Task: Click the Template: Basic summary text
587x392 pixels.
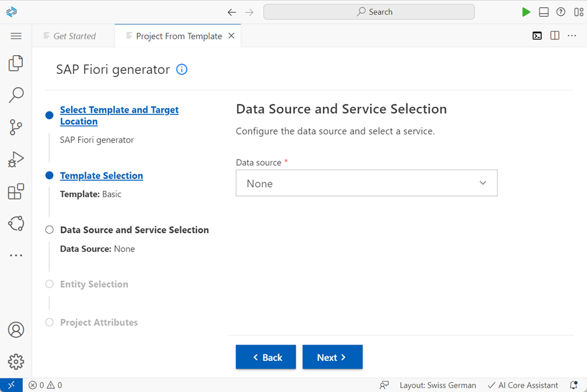Action: [90, 194]
